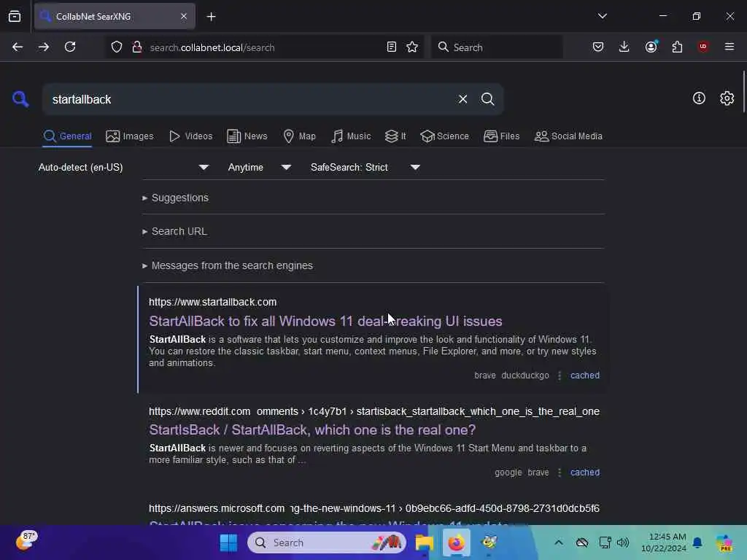The image size is (747, 560).
Task: Open StartAllBack to fix all Windows 11 result
Action: point(325,322)
